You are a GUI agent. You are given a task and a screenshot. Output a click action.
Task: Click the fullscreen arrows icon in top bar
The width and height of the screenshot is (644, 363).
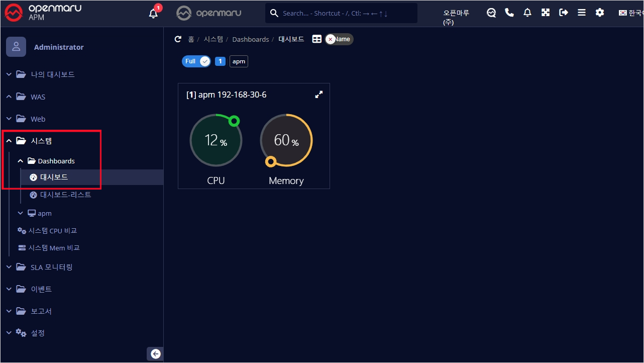pyautogui.click(x=546, y=13)
